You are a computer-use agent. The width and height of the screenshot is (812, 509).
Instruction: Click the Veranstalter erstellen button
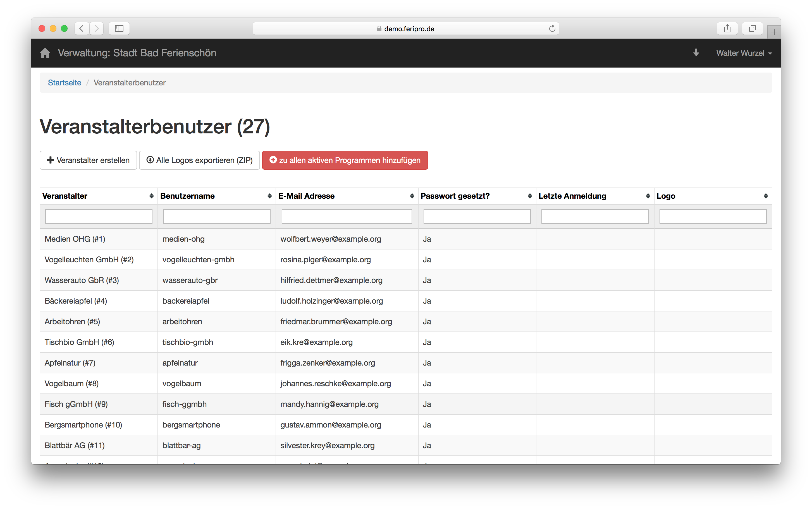tap(88, 160)
